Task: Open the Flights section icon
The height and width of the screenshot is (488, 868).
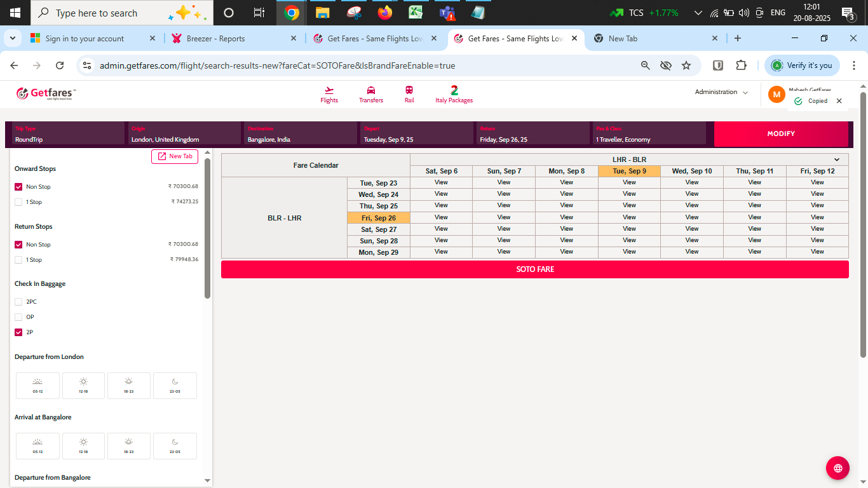Action: tap(329, 91)
